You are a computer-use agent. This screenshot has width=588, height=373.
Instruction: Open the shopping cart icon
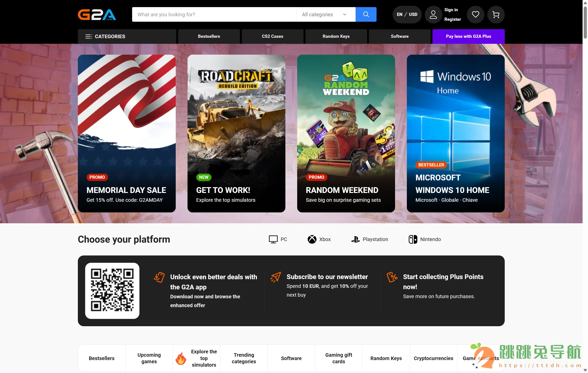click(496, 14)
